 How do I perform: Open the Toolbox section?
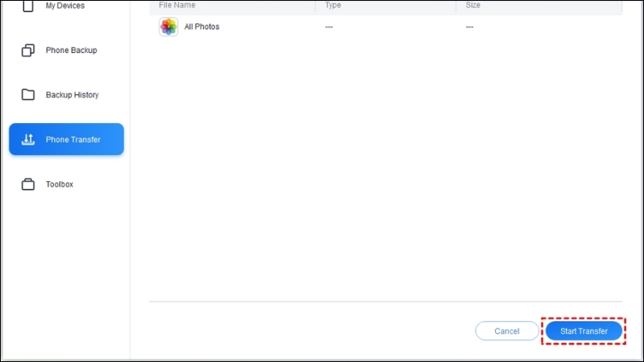pyautogui.click(x=59, y=184)
